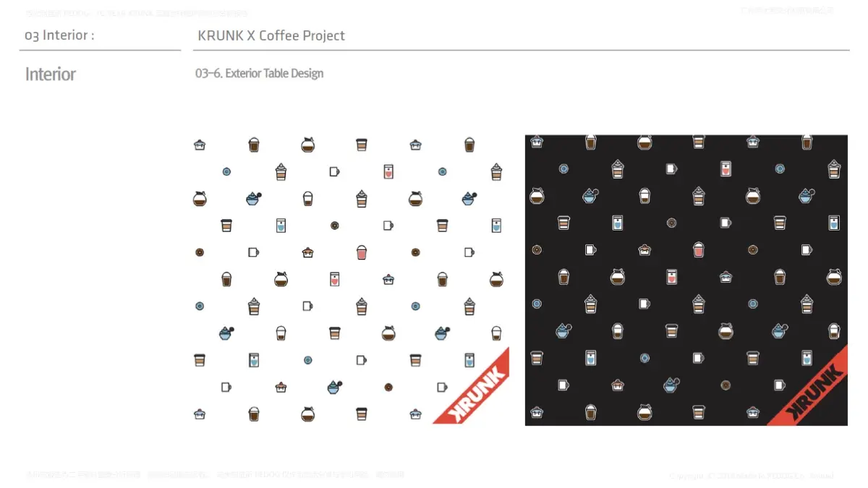Select the 03 Interior section label
Screen dimensions: 868x488
coord(59,35)
